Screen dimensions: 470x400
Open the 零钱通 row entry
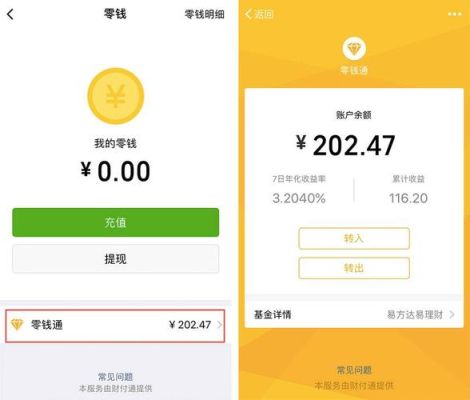(x=115, y=326)
